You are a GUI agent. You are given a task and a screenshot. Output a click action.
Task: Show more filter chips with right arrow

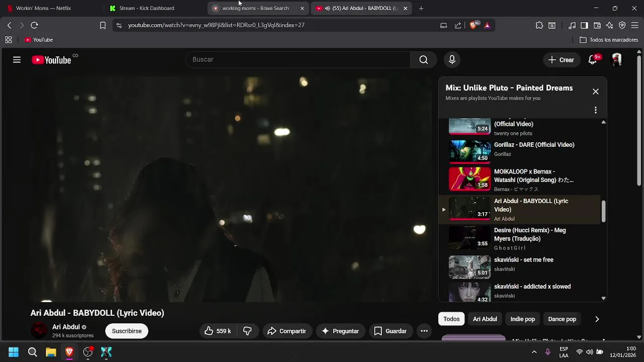click(597, 319)
